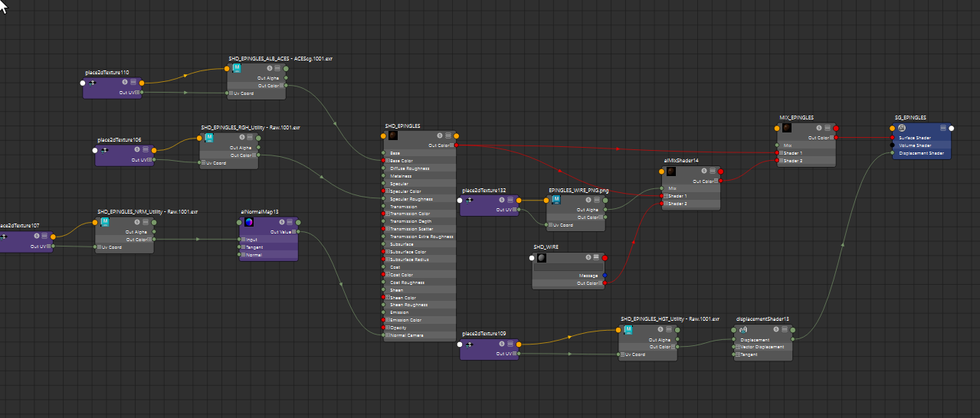Click the Coat Roughness attribute row
Viewport: 980px width, 418px height.
(420, 282)
